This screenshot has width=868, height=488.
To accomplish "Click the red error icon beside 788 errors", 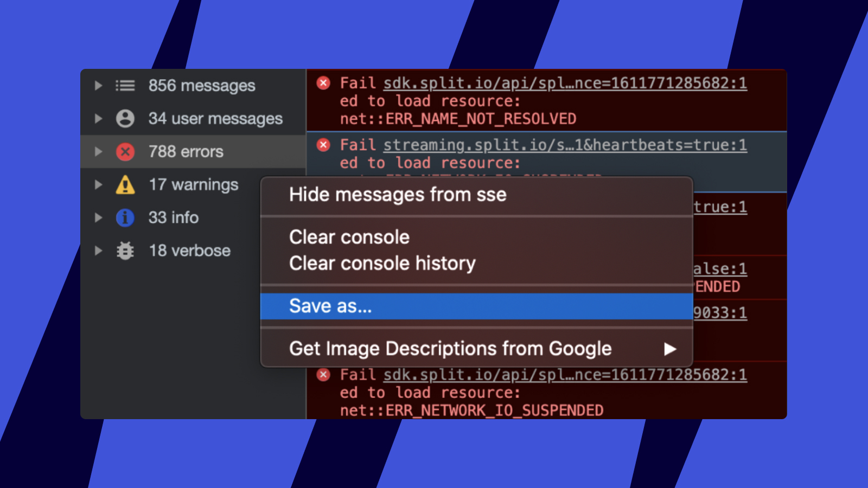I will tap(125, 152).
